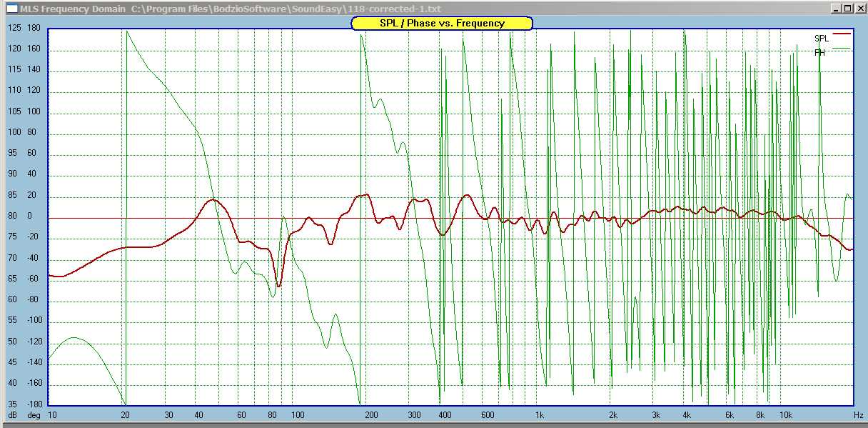The height and width of the screenshot is (428, 868).
Task: Click the -180 degree phase scale label
Action: click(34, 404)
